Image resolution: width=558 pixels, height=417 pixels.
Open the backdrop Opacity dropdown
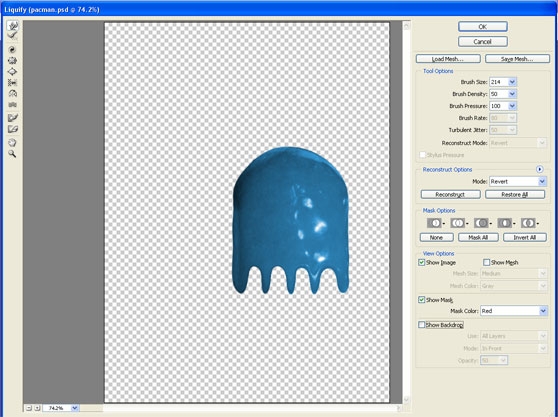tap(503, 360)
